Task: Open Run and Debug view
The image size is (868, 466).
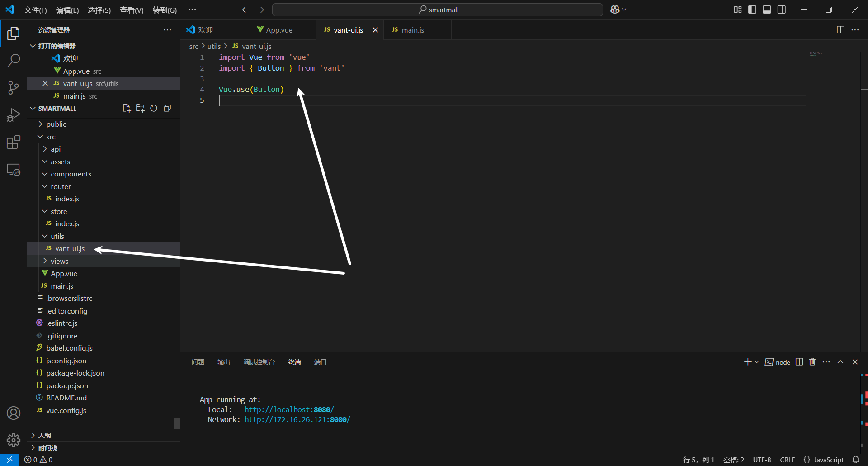Action: [14, 115]
